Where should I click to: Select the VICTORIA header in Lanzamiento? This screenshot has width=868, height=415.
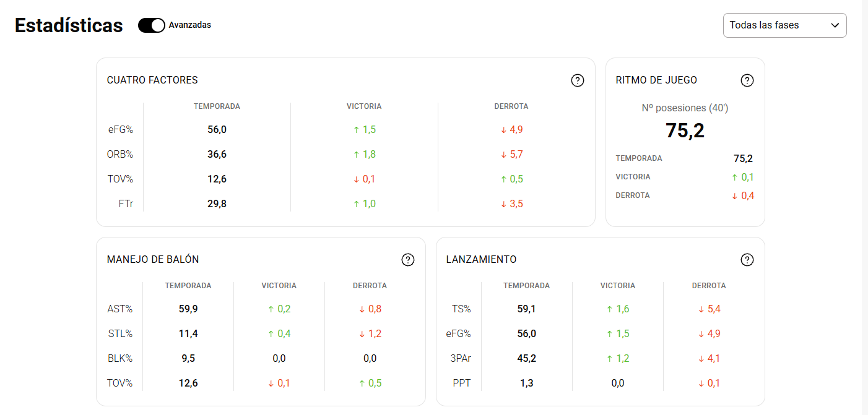click(x=618, y=286)
